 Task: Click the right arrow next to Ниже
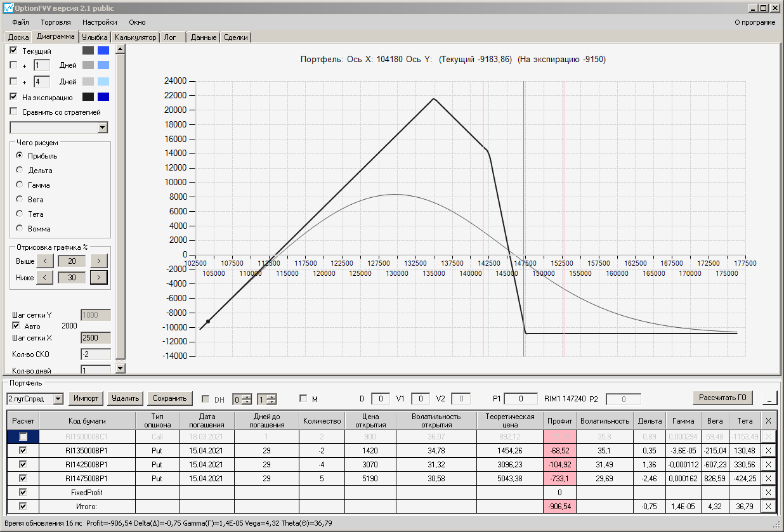98,277
